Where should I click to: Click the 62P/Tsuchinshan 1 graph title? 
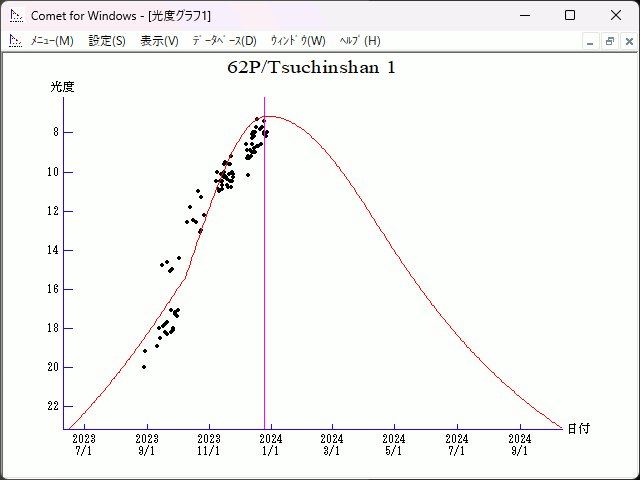(318, 68)
